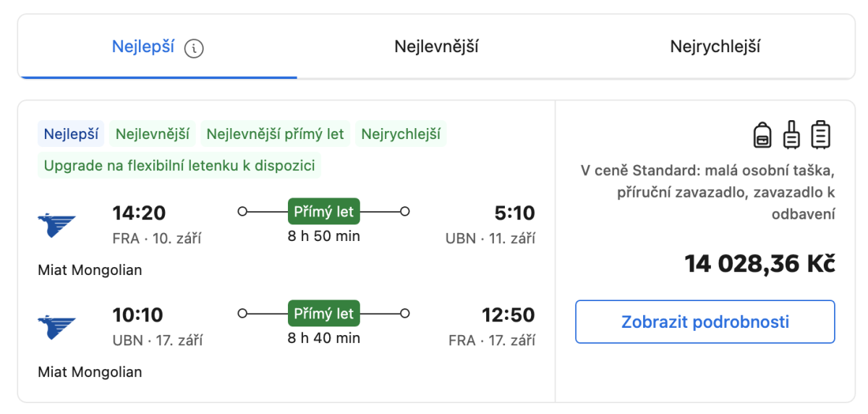The height and width of the screenshot is (414, 868).
Task: Click the 14:20 outbound departure time
Action: [139, 213]
